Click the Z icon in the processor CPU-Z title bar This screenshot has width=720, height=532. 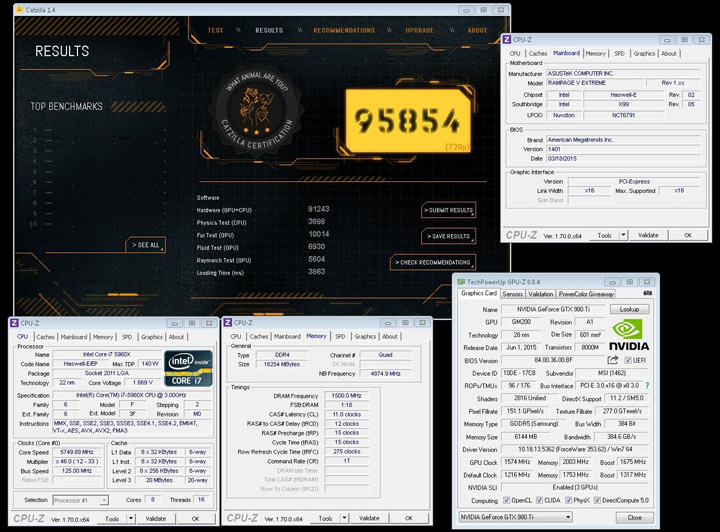(x=14, y=323)
